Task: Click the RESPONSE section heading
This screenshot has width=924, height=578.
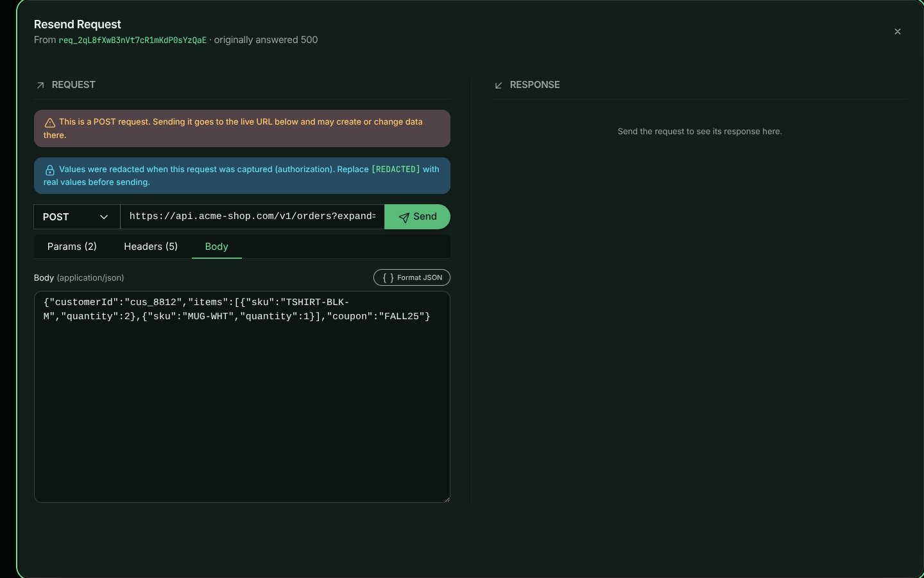Action: pyautogui.click(x=535, y=85)
